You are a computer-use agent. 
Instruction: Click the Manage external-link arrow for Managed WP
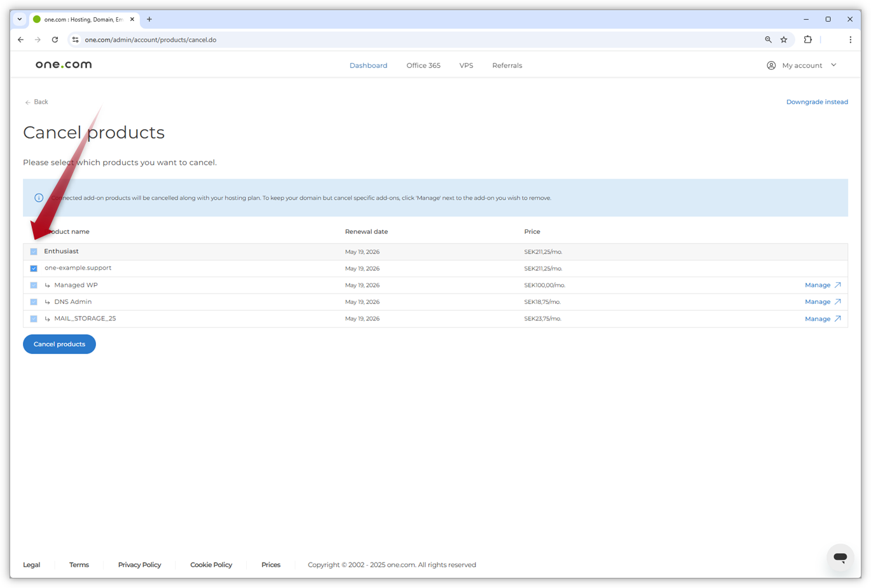[839, 285]
